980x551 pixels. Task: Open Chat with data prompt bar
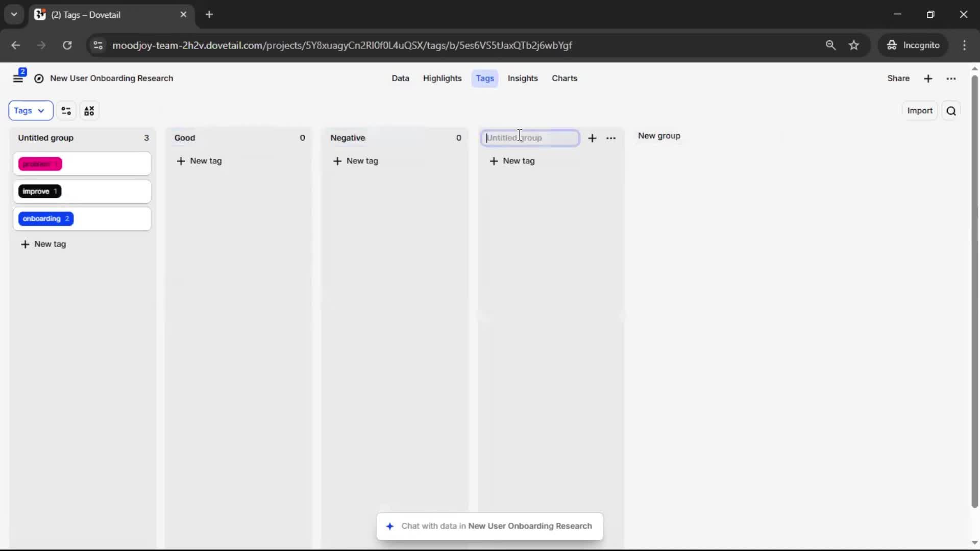489,526
